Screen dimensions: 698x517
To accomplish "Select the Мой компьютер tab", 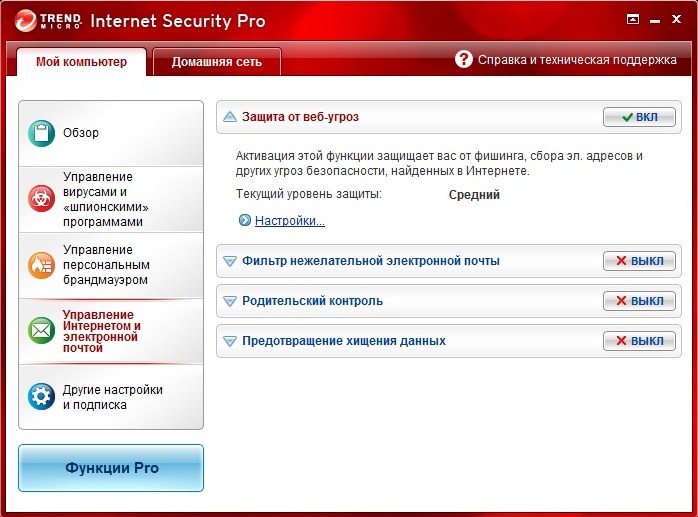I will pyautogui.click(x=82, y=62).
